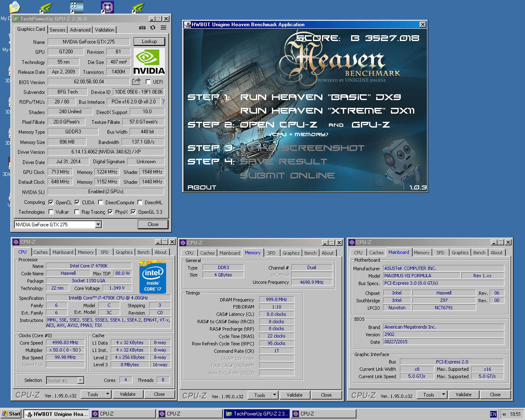
Task: Open SPD tab in the Memory tab window
Action: pos(272,253)
